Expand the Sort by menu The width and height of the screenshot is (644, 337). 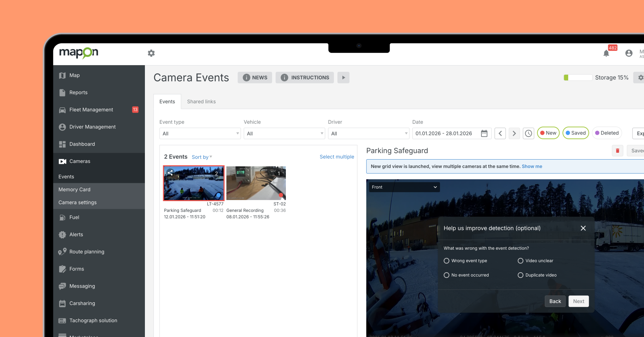[x=202, y=157]
